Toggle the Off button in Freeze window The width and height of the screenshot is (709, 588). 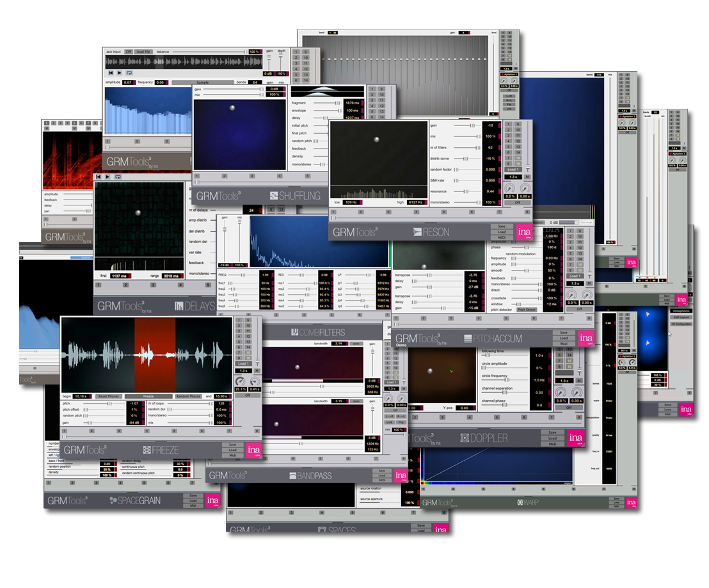pyautogui.click(x=248, y=395)
